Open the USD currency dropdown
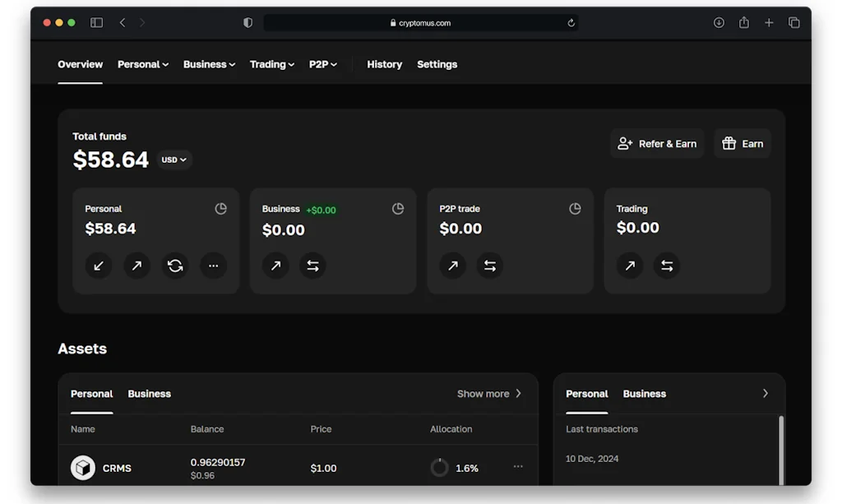 coord(173,160)
